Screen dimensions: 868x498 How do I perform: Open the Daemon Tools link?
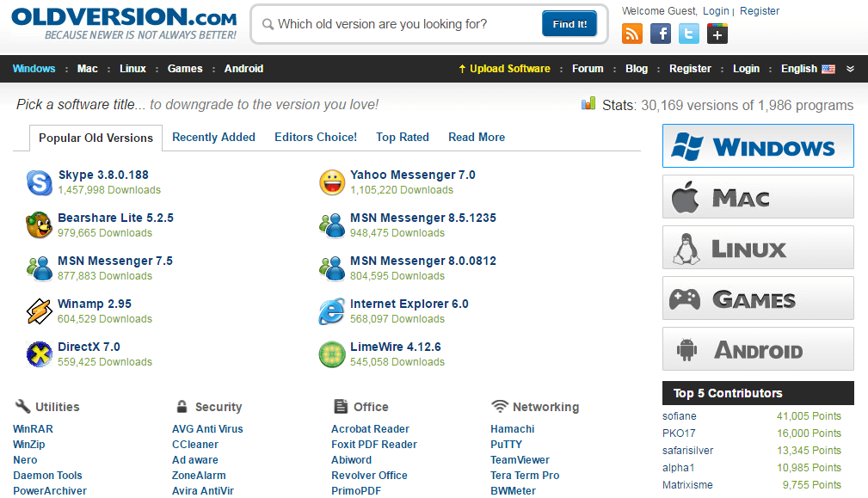pyautogui.click(x=47, y=476)
